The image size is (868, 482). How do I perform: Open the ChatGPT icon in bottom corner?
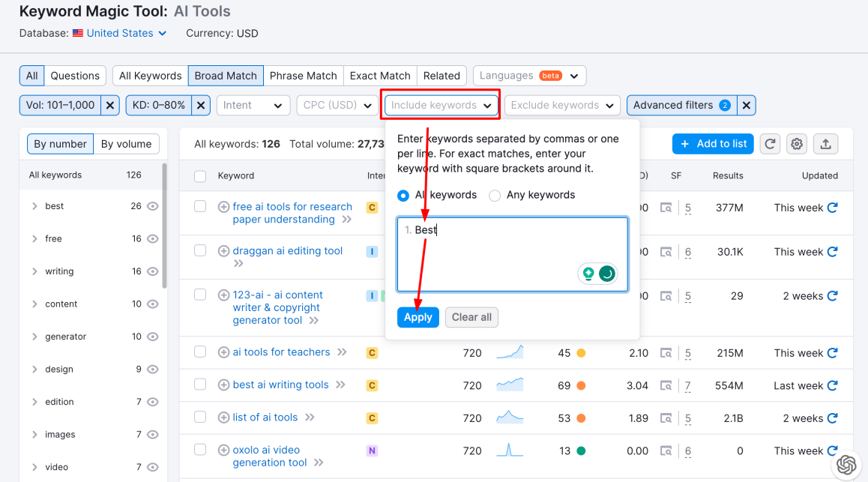click(846, 465)
